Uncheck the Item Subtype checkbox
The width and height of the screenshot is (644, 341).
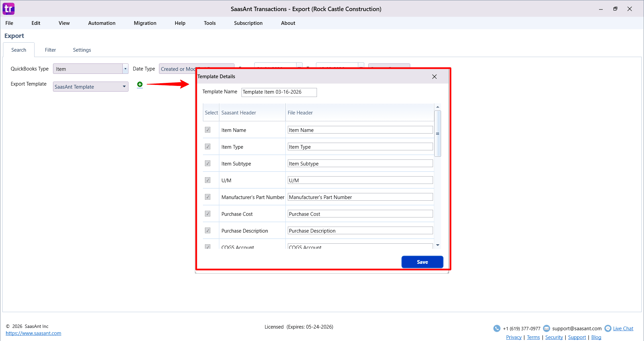[x=208, y=163]
